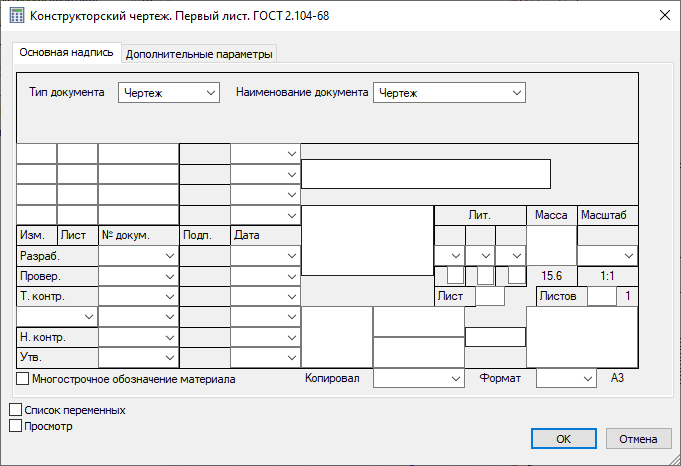
Task: Toggle the Список переменных checkbox
Action: [x=15, y=410]
